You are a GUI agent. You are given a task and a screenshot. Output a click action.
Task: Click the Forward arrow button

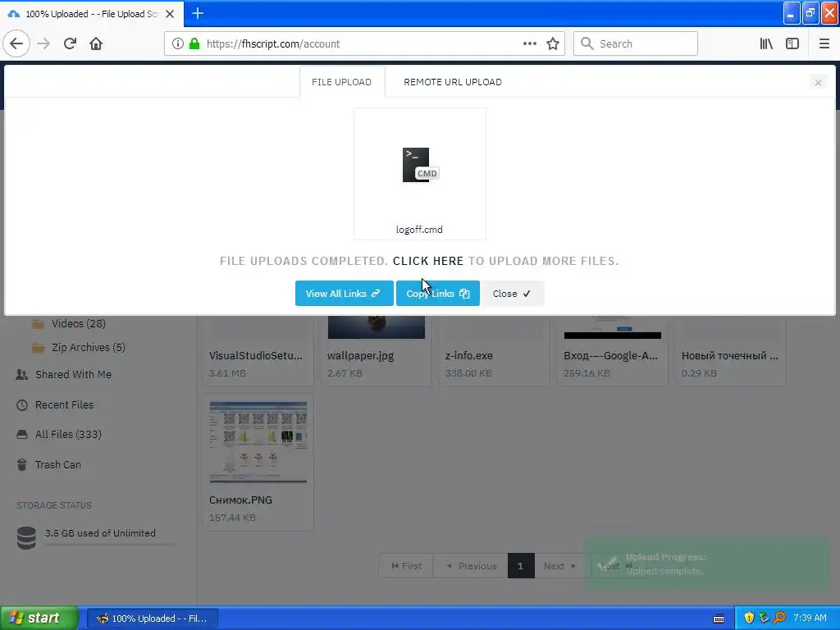pyautogui.click(x=43, y=44)
